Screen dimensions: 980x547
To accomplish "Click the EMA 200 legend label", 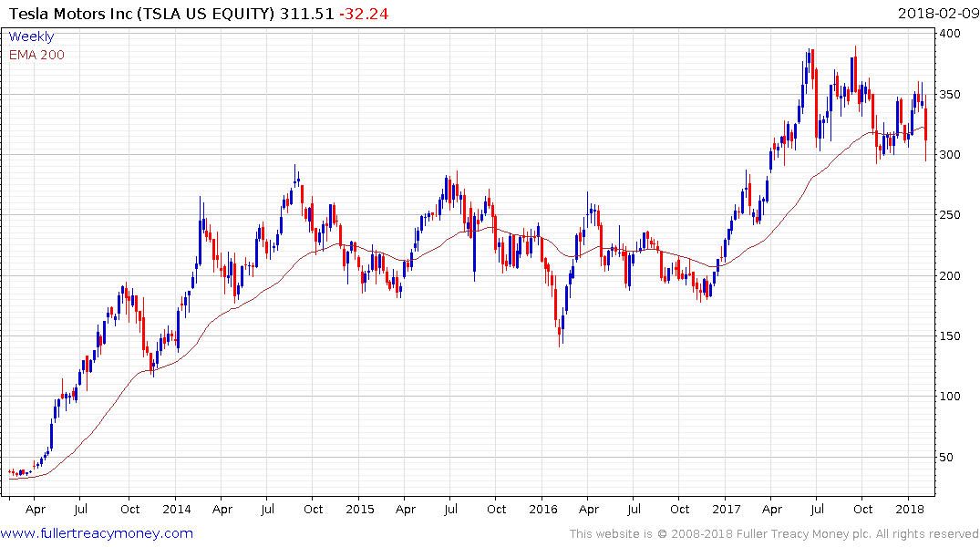I will (x=36, y=55).
